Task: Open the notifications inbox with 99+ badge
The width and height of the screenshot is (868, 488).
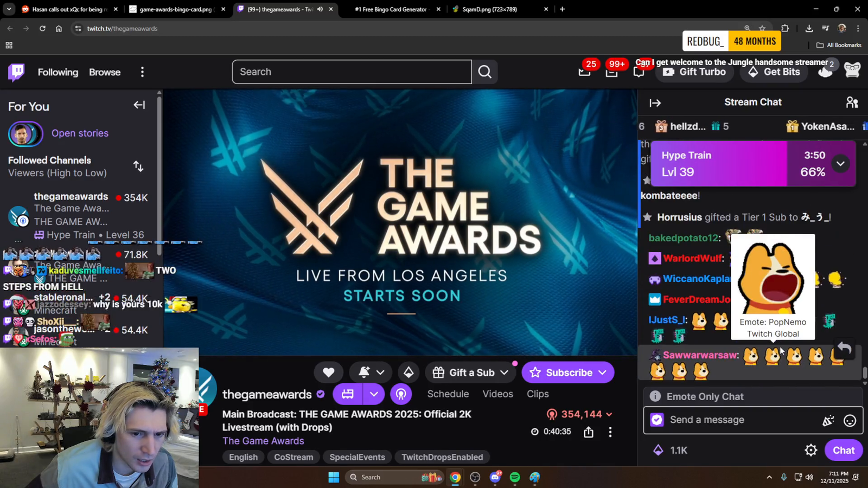Action: pos(611,71)
